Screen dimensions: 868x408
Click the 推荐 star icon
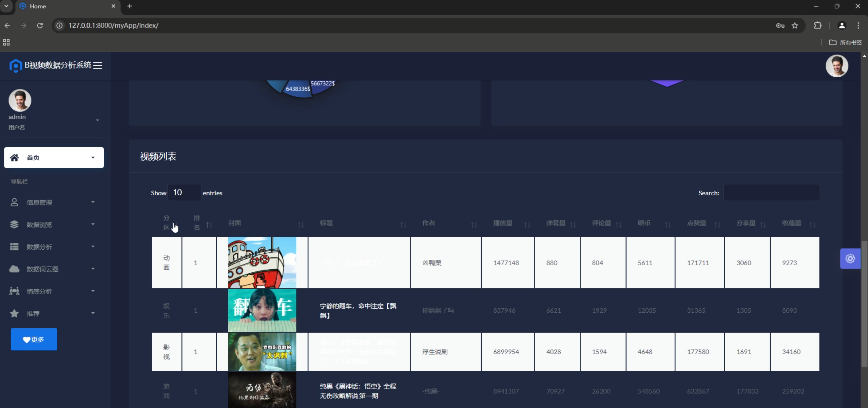[14, 313]
